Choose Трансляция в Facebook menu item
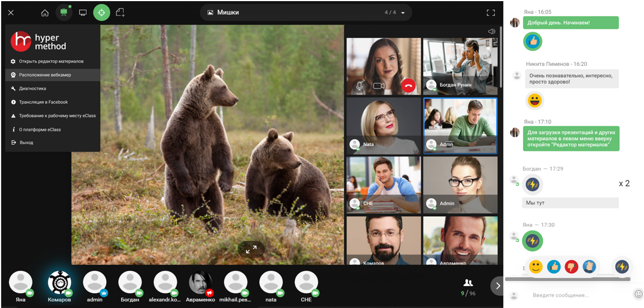 [x=52, y=102]
